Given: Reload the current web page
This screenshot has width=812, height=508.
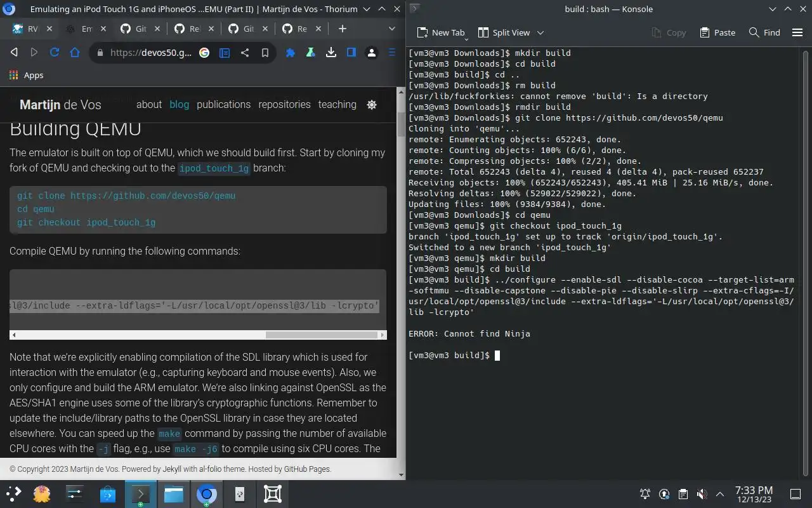Looking at the screenshot, I should (x=55, y=53).
